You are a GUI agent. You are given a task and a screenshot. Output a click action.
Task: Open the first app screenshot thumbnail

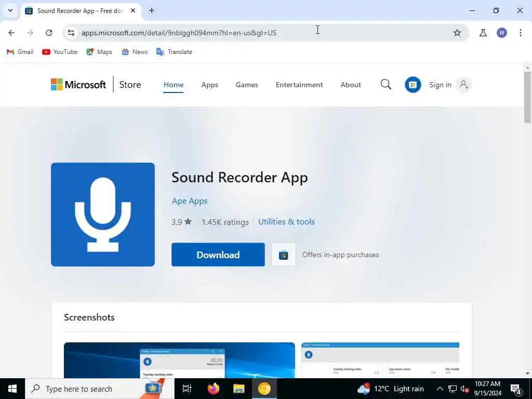click(x=179, y=360)
